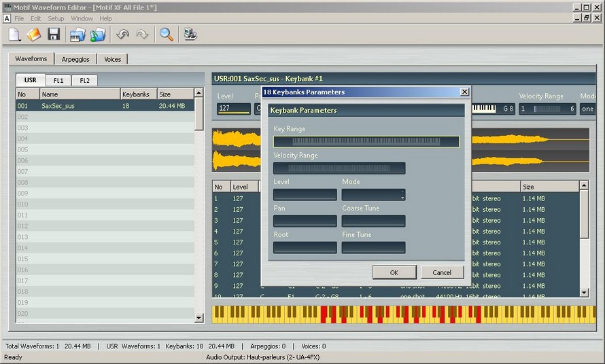Click the Velocity Range slider in the dialog
605x364 pixels.
tap(339, 168)
